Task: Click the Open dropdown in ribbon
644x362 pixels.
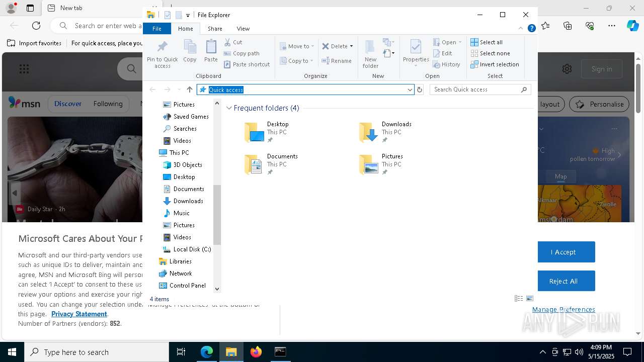Action: [447, 42]
